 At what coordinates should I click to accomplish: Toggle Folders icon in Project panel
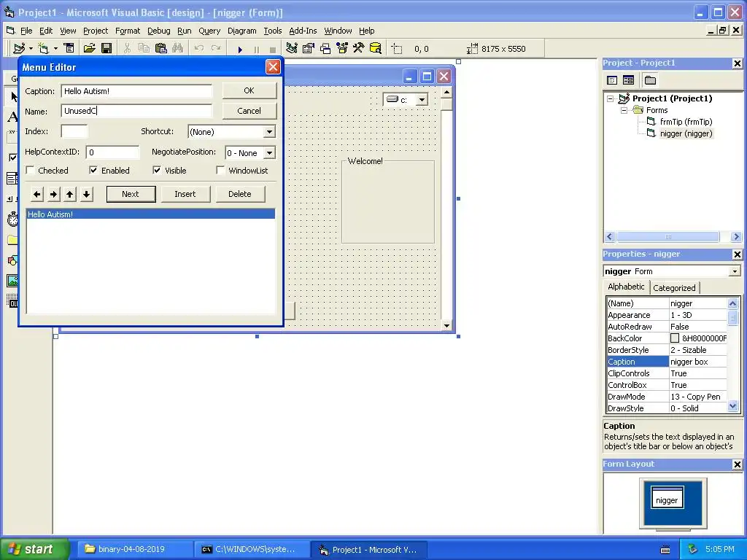coord(650,80)
